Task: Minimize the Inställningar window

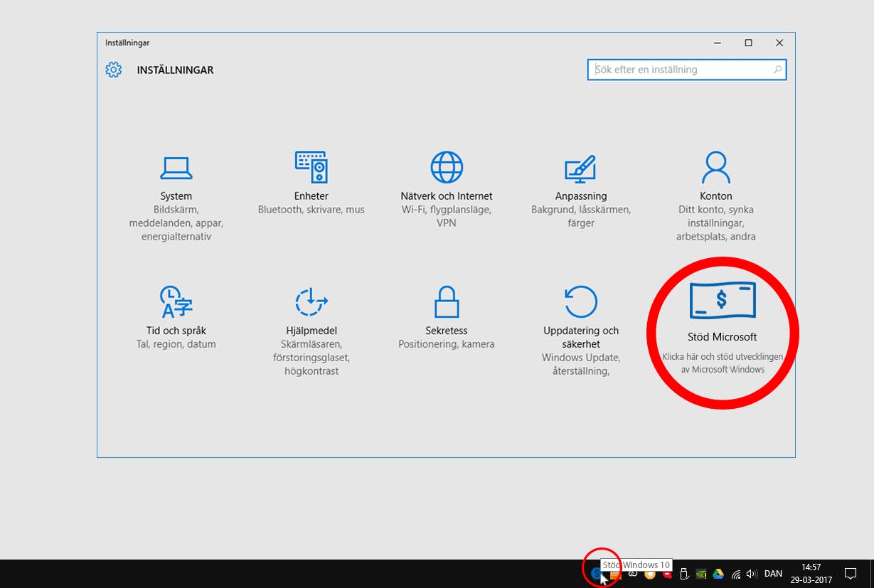Action: pos(717,43)
